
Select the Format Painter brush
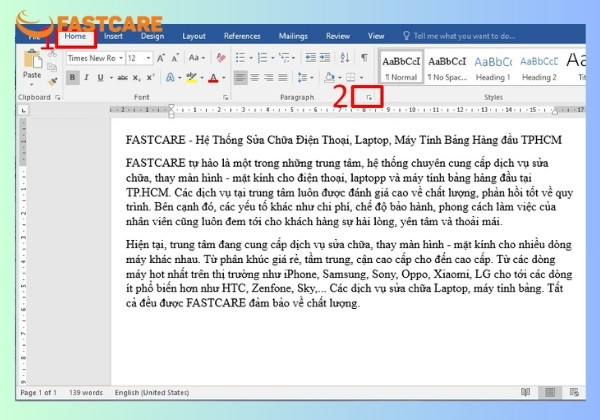pos(52,81)
